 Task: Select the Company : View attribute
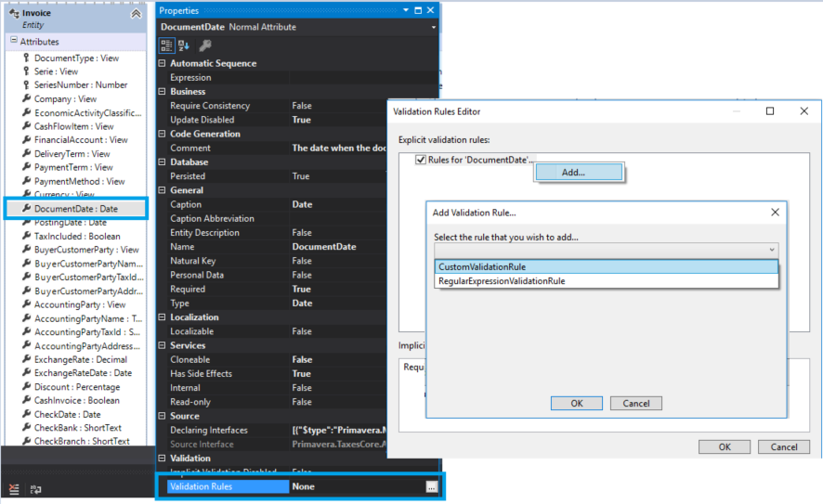click(66, 99)
